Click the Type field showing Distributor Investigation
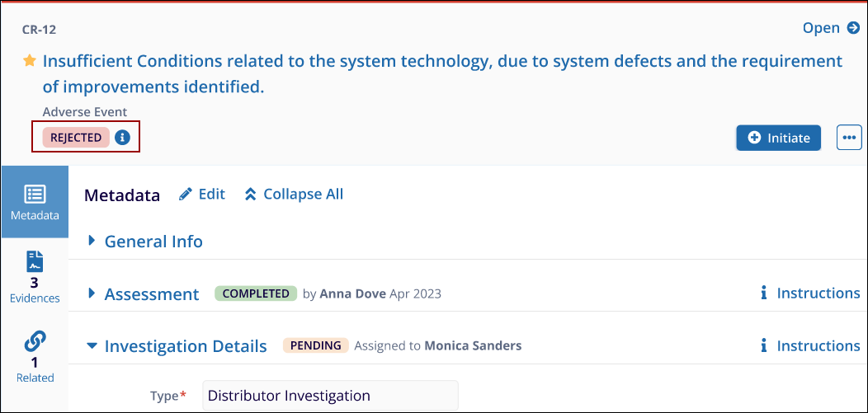Image resolution: width=868 pixels, height=413 pixels. click(x=330, y=396)
